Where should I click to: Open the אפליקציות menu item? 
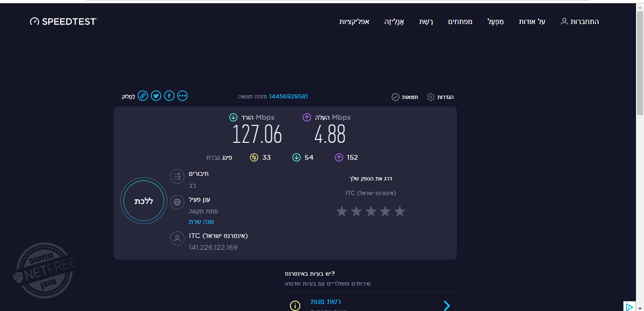coord(354,22)
